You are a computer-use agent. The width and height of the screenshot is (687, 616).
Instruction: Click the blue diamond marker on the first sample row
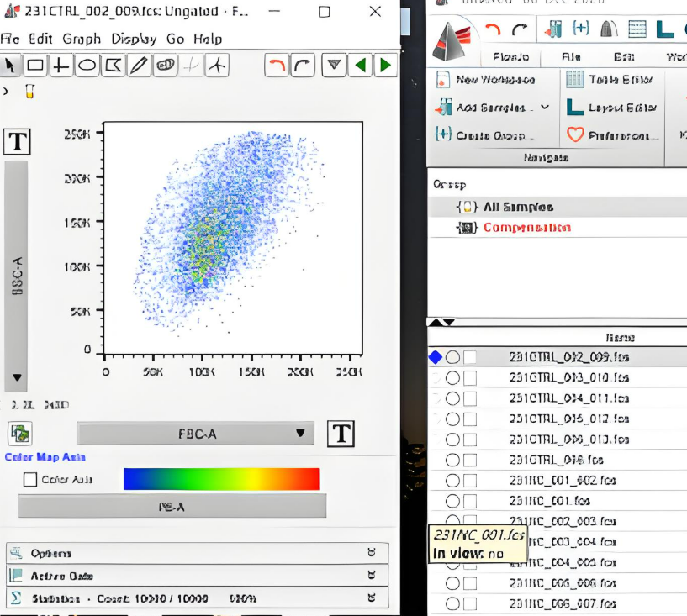click(x=436, y=357)
